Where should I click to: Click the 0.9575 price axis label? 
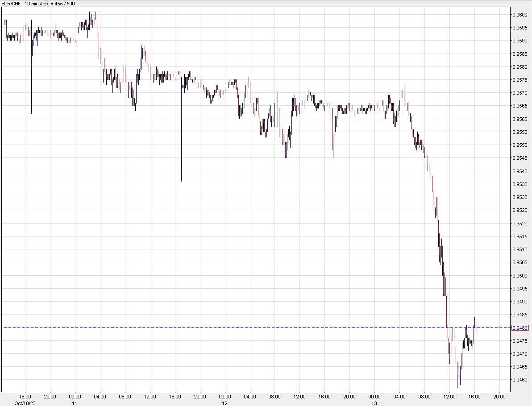[520, 80]
